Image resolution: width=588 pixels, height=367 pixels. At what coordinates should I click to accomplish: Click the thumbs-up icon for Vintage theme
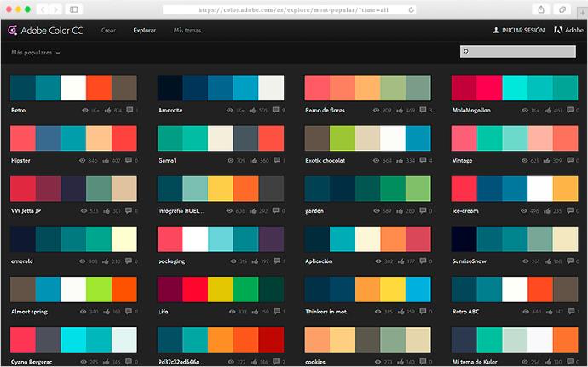(547, 160)
